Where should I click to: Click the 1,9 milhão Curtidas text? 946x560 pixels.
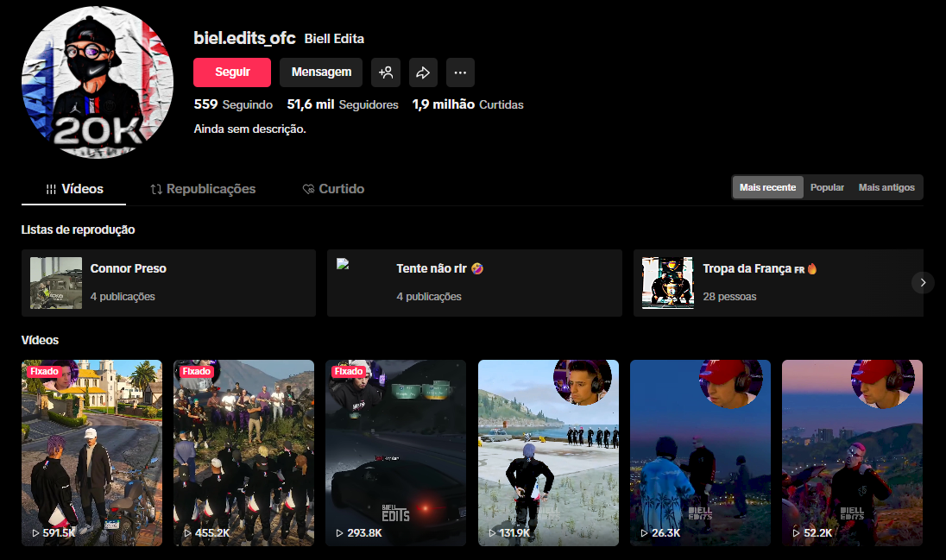468,104
